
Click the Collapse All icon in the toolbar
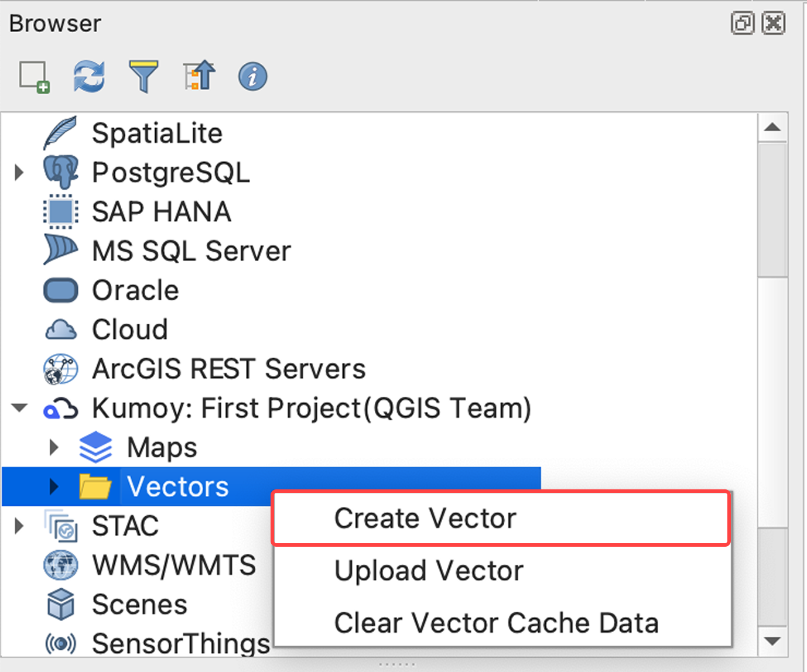pyautogui.click(x=198, y=76)
